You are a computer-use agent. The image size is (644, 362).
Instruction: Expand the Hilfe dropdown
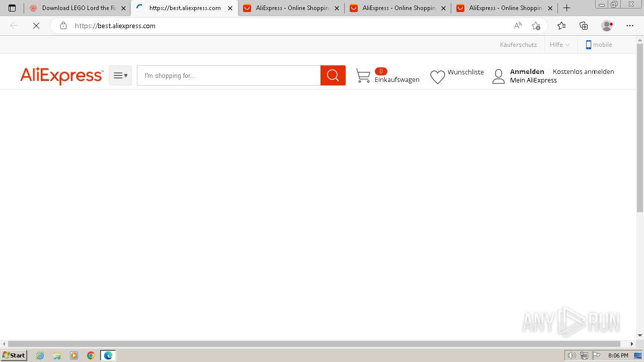[559, 45]
